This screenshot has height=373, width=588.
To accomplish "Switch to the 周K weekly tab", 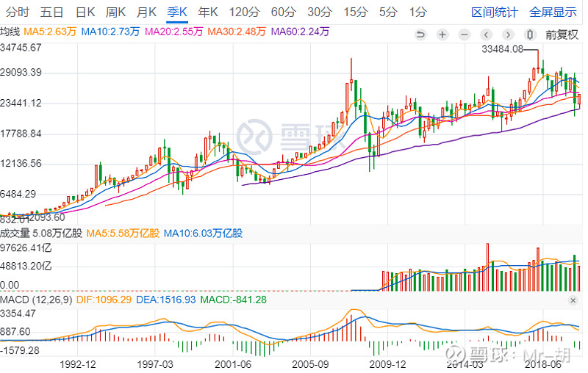I will click(x=116, y=12).
